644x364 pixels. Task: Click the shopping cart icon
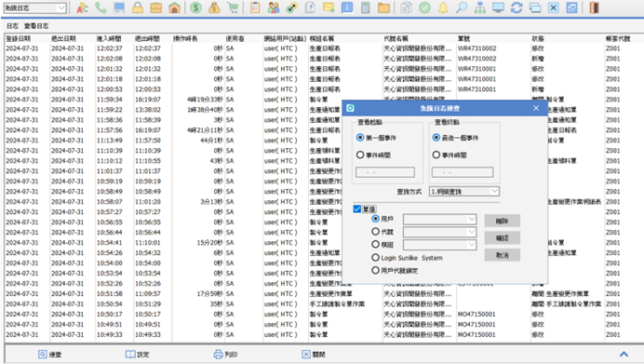(x=233, y=7)
